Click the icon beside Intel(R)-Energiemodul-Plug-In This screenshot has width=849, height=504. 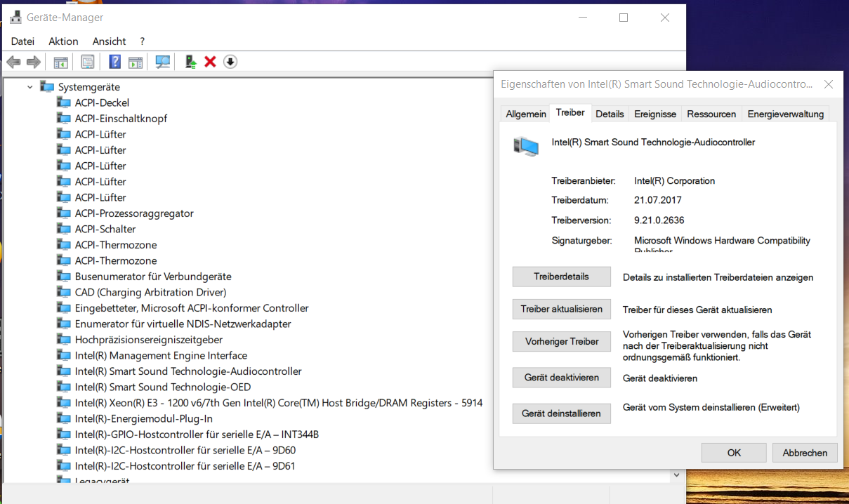tap(64, 418)
